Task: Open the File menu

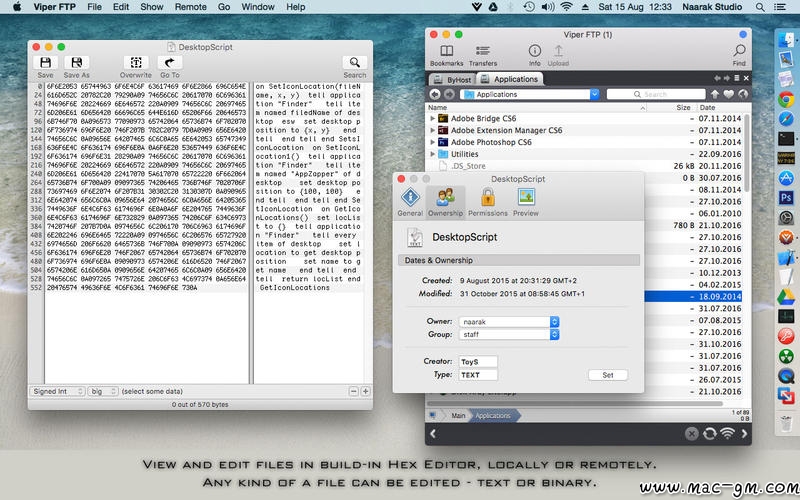Action: [94, 7]
